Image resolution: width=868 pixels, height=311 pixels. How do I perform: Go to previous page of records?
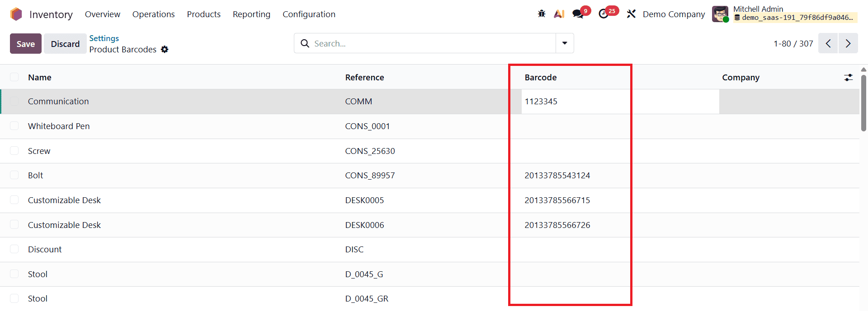pyautogui.click(x=828, y=43)
